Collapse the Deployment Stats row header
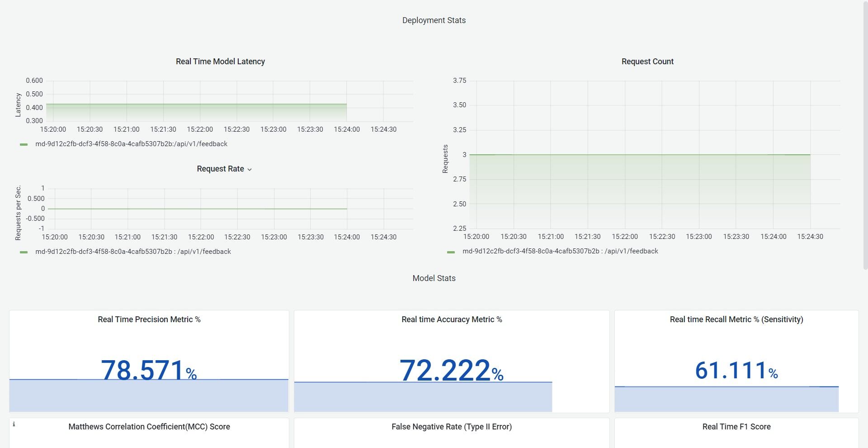This screenshot has height=448, width=868. click(x=434, y=20)
